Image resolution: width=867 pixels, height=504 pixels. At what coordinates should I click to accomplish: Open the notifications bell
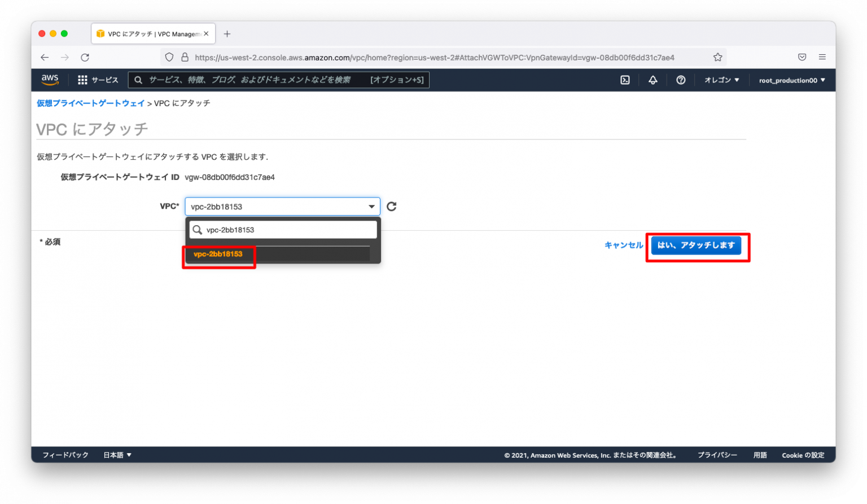[653, 80]
